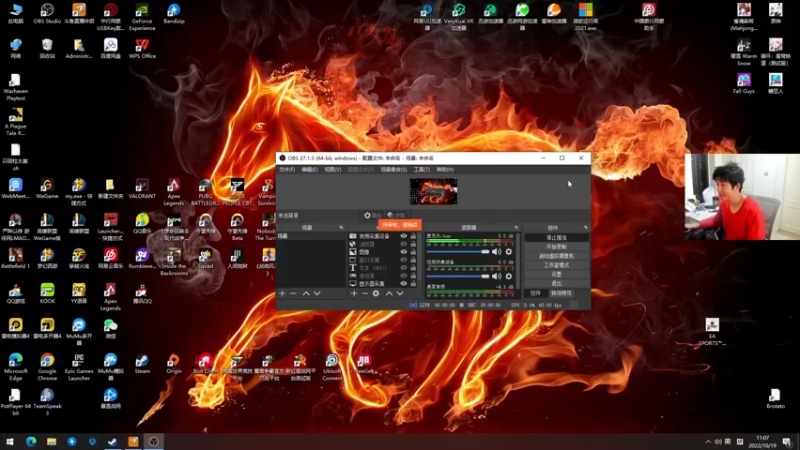The image size is (800, 450).
Task: Click the 停止推流 button
Action: tap(556, 238)
